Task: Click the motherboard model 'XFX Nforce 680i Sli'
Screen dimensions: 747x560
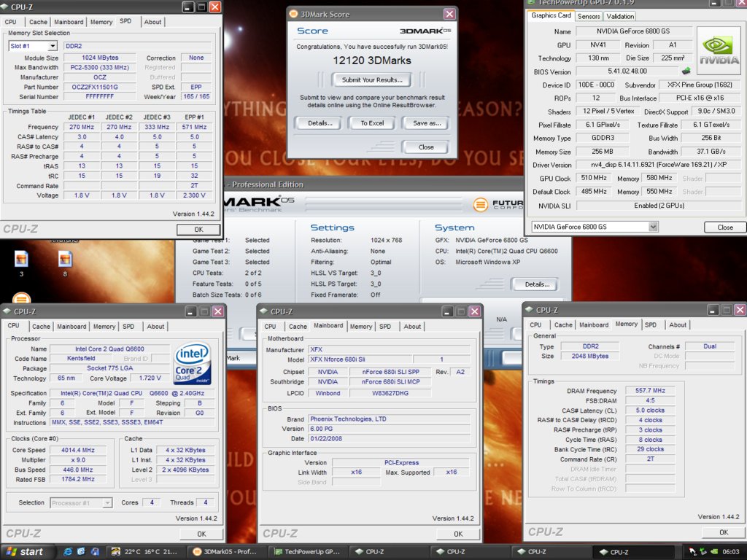Action: pyautogui.click(x=359, y=359)
